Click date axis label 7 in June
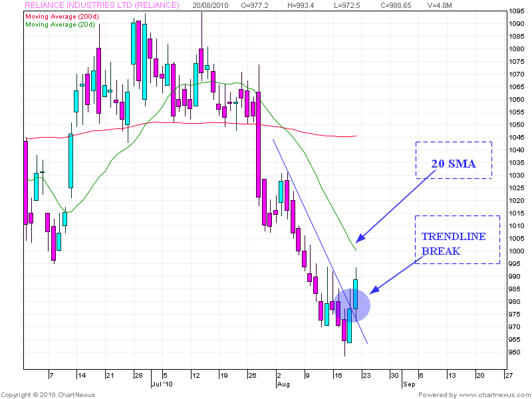The image size is (532, 399). 52,376
